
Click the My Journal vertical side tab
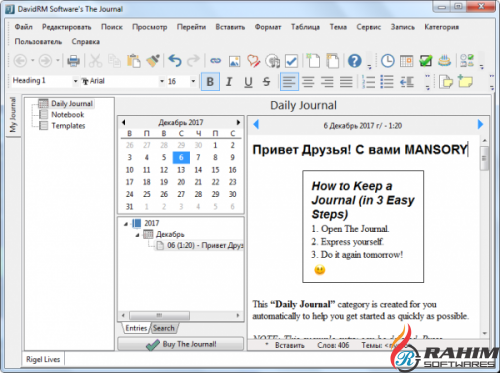click(13, 115)
